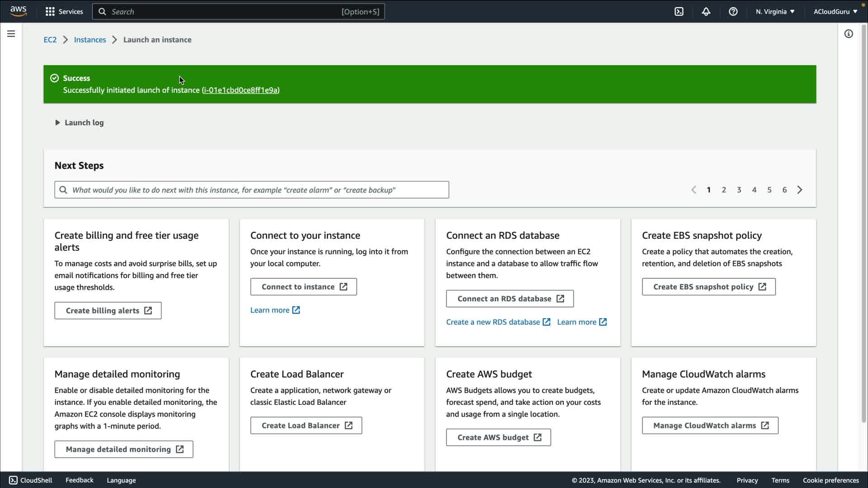Open the N. Virginia region dropdown
868x488 pixels.
coord(775,12)
